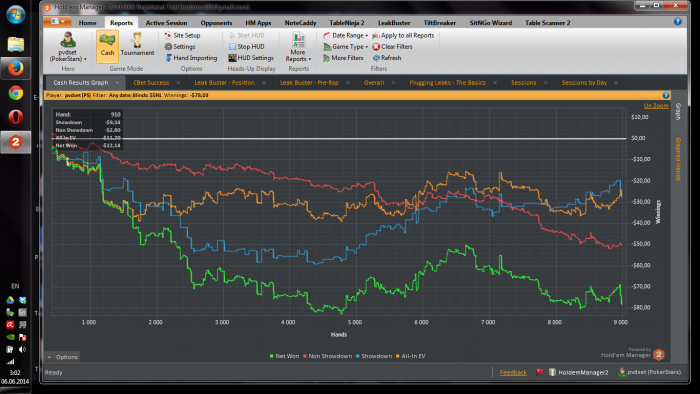Switch to Plugging Leaks - The Basics tab
Image resolution: width=700 pixels, height=394 pixels.
[447, 83]
